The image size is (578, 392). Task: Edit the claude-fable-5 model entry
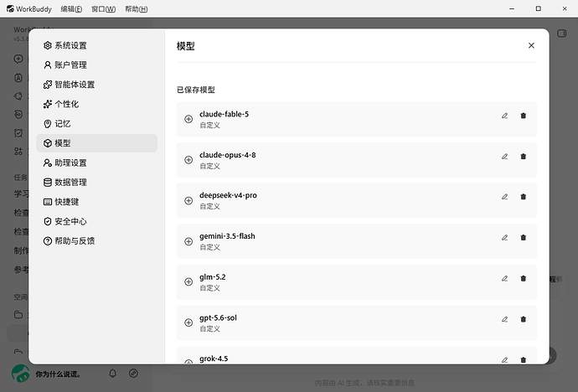[x=504, y=116]
